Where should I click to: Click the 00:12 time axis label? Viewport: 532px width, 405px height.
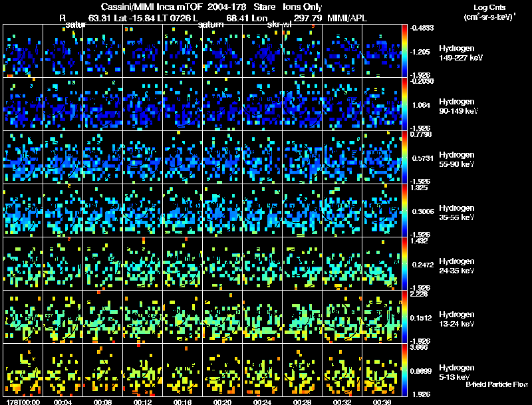pyautogui.click(x=142, y=402)
